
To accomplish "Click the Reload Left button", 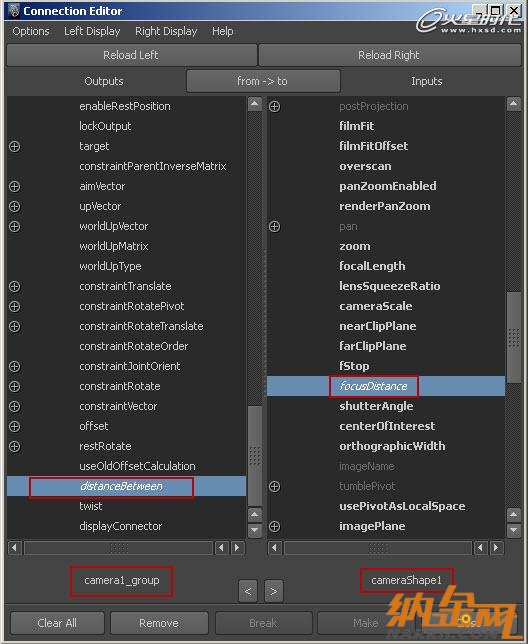I will pyautogui.click(x=132, y=55).
